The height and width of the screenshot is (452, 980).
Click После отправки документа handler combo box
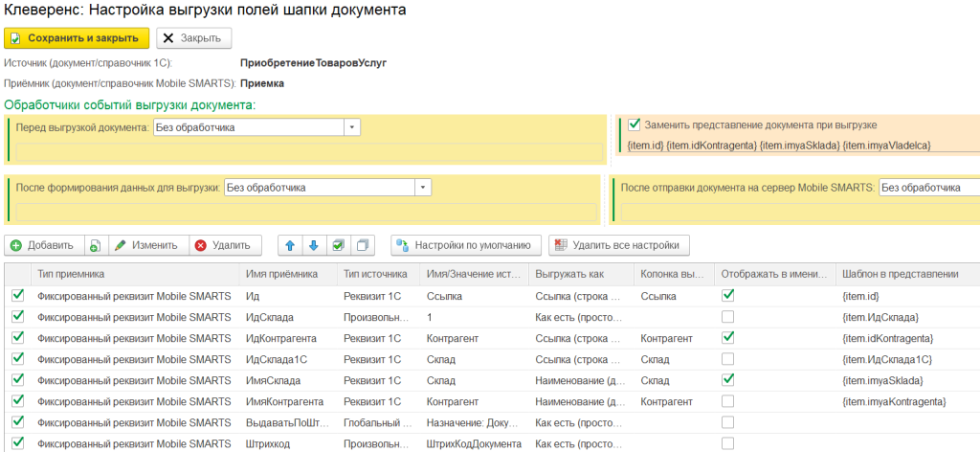click(x=928, y=188)
